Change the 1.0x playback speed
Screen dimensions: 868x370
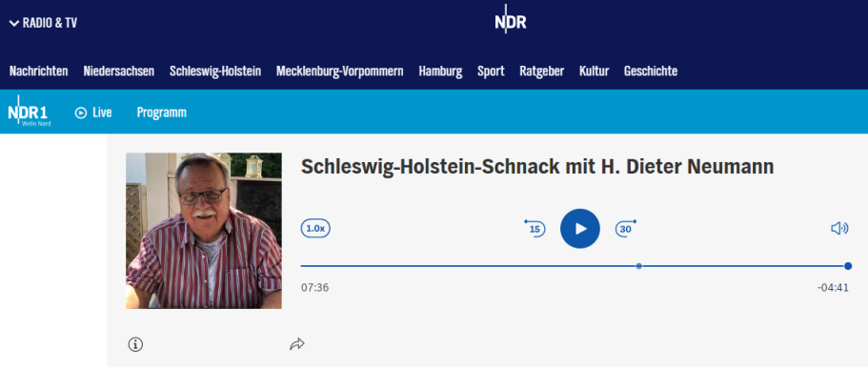[x=315, y=228]
